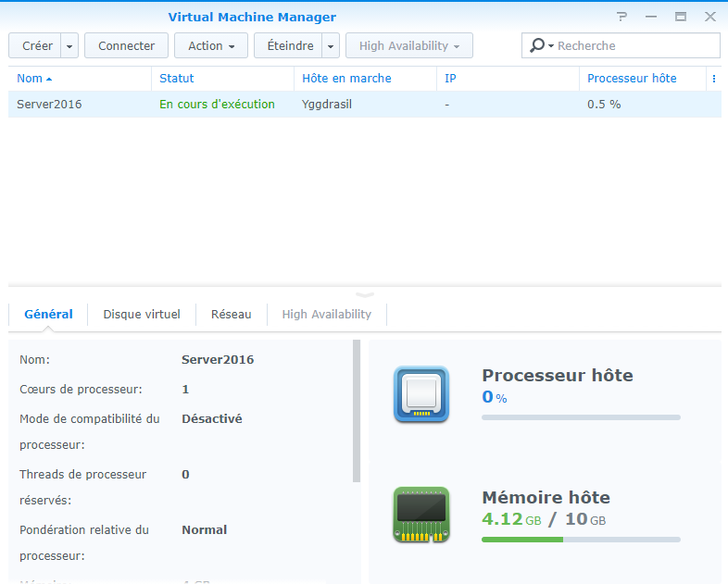Switch to the Réseau tab
This screenshot has height=584, width=728.
[x=231, y=315]
